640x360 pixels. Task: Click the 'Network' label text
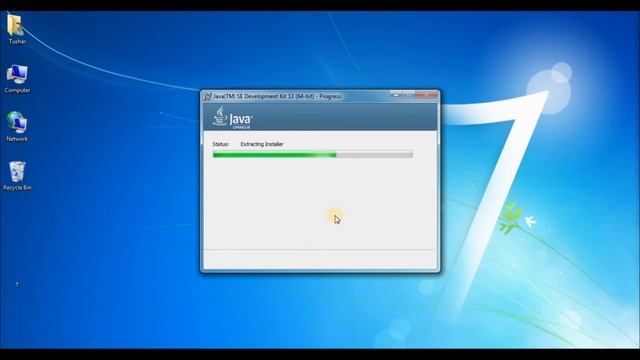(x=17, y=139)
